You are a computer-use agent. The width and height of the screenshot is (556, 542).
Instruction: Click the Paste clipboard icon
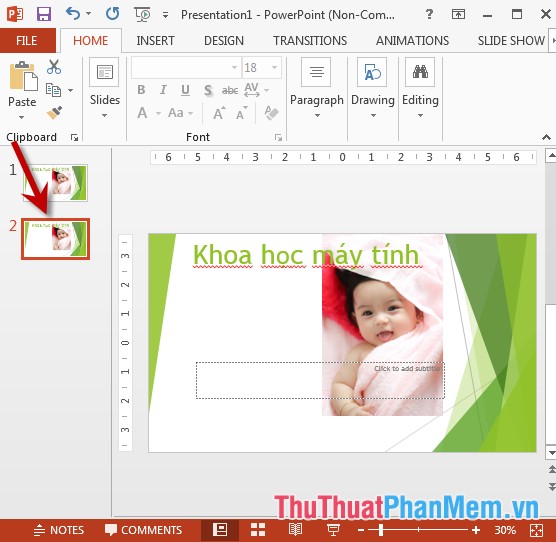(23, 76)
